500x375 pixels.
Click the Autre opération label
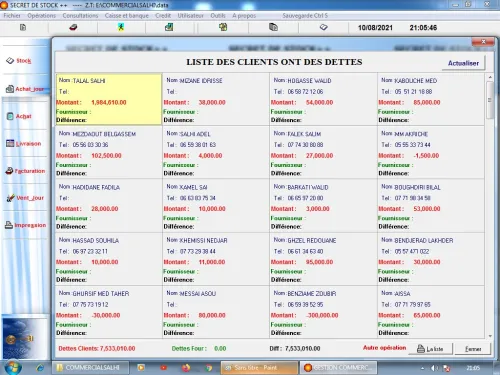point(384,348)
